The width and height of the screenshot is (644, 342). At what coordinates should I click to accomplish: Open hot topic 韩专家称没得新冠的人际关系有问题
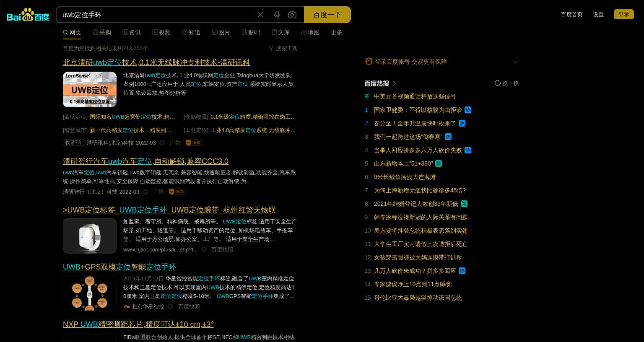point(421,217)
